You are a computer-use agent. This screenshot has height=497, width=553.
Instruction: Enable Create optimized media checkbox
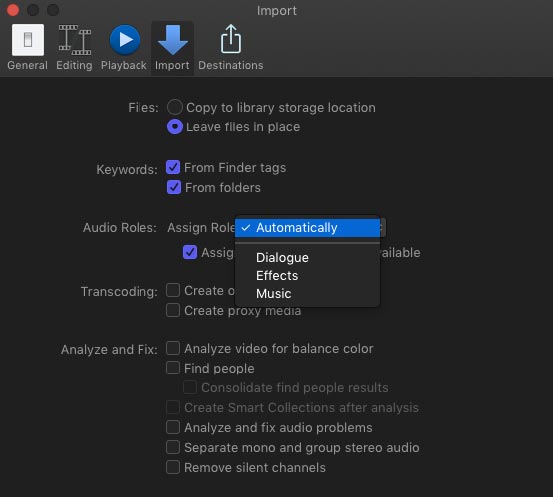tap(173, 290)
